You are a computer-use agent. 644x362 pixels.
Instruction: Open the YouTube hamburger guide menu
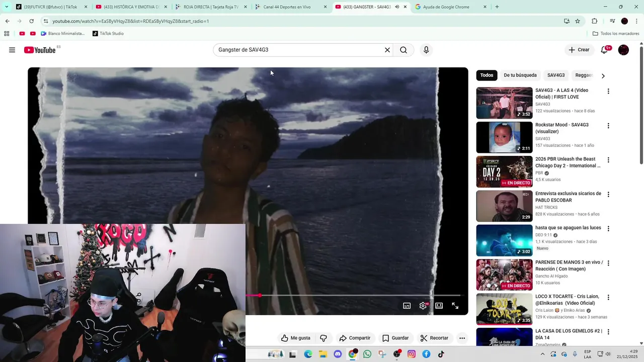tap(12, 50)
